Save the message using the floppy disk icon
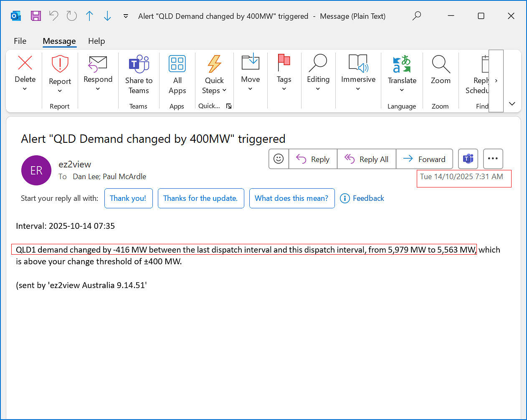The width and height of the screenshot is (527, 420). point(36,16)
